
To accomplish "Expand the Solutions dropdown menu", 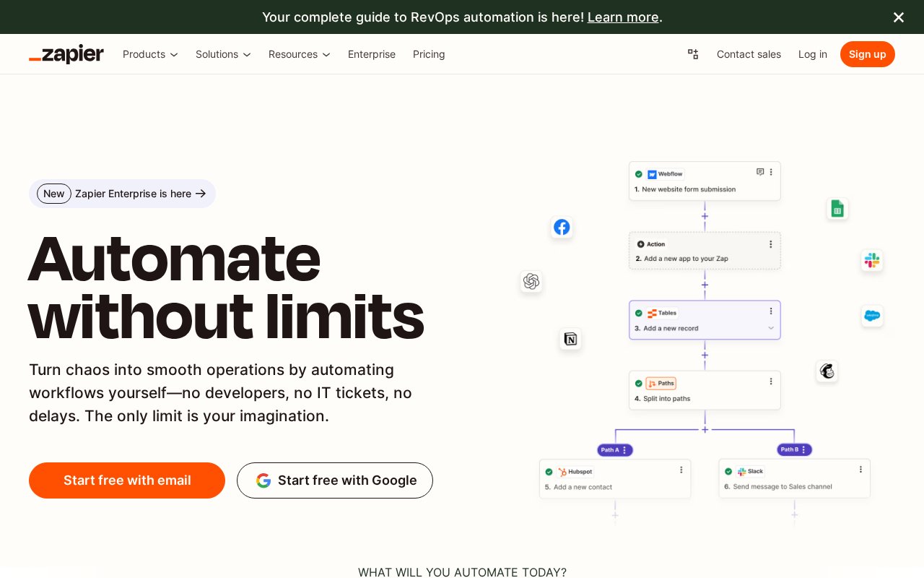I will click(x=223, y=54).
